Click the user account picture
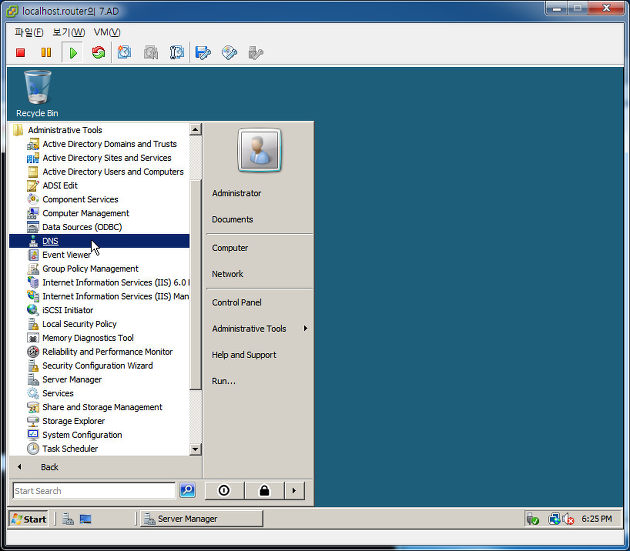This screenshot has height=551, width=630. [x=260, y=150]
